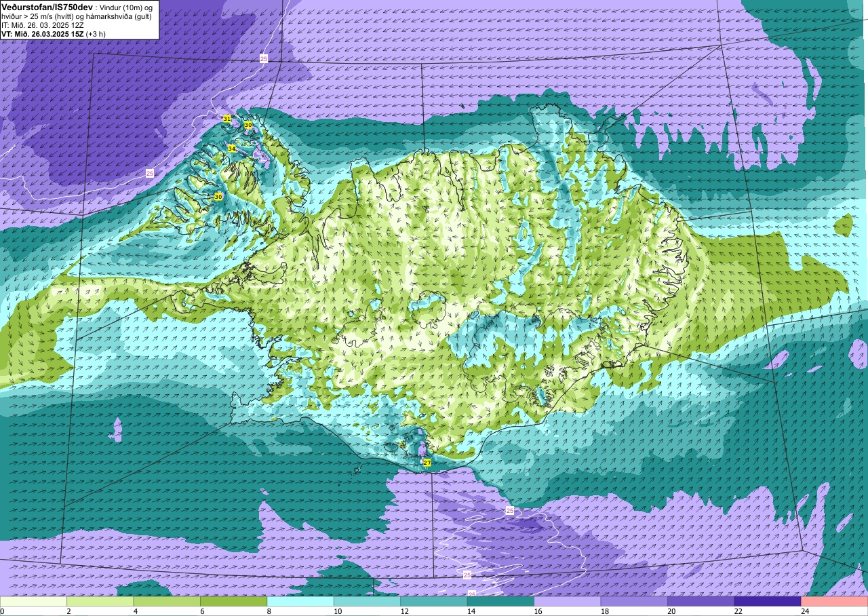
Task: Click the 'Veðurstofan/IS750dev' title text
Action: (47, 6)
